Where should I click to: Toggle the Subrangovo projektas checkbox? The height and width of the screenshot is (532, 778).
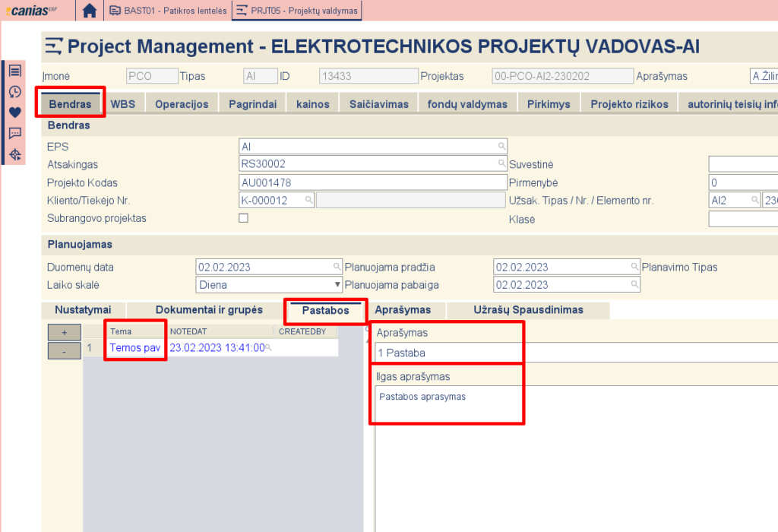click(x=244, y=218)
